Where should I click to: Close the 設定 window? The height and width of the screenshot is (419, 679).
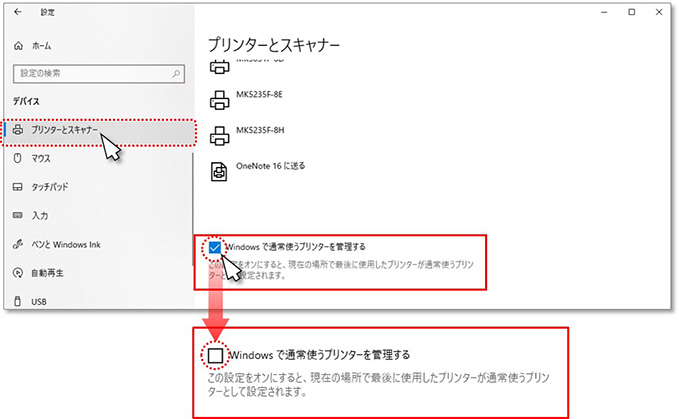(x=659, y=12)
